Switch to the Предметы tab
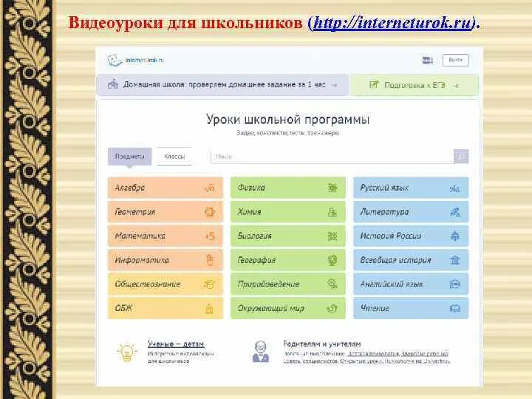The height and width of the screenshot is (399, 532). tap(129, 157)
